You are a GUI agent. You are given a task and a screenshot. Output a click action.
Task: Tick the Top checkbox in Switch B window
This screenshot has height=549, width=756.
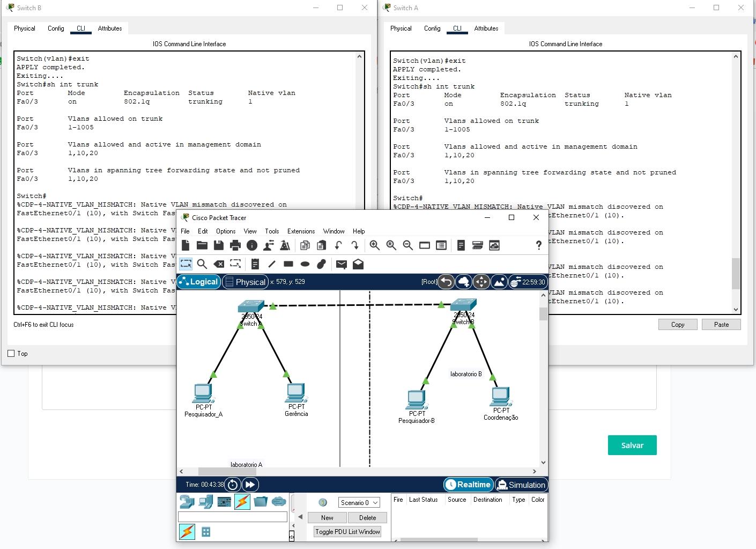[11, 354]
